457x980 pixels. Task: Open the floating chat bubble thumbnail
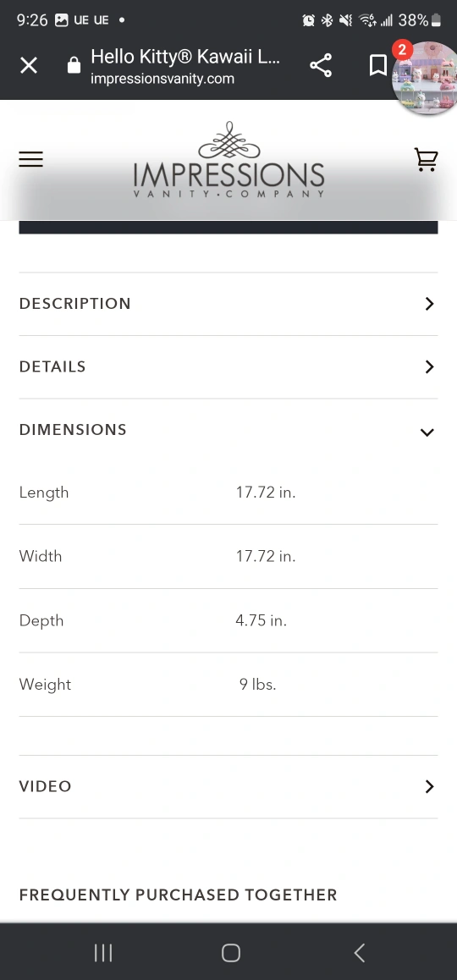(426, 78)
